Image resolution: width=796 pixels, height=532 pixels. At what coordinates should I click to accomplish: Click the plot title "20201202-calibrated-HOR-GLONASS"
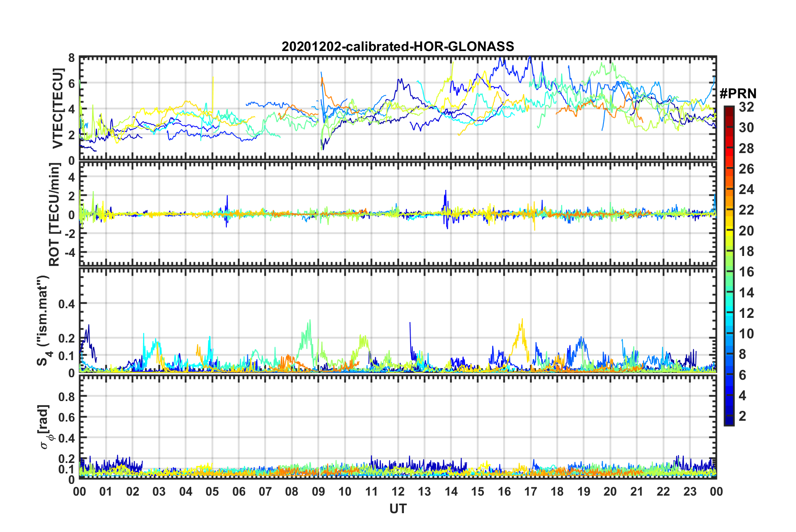click(x=398, y=46)
